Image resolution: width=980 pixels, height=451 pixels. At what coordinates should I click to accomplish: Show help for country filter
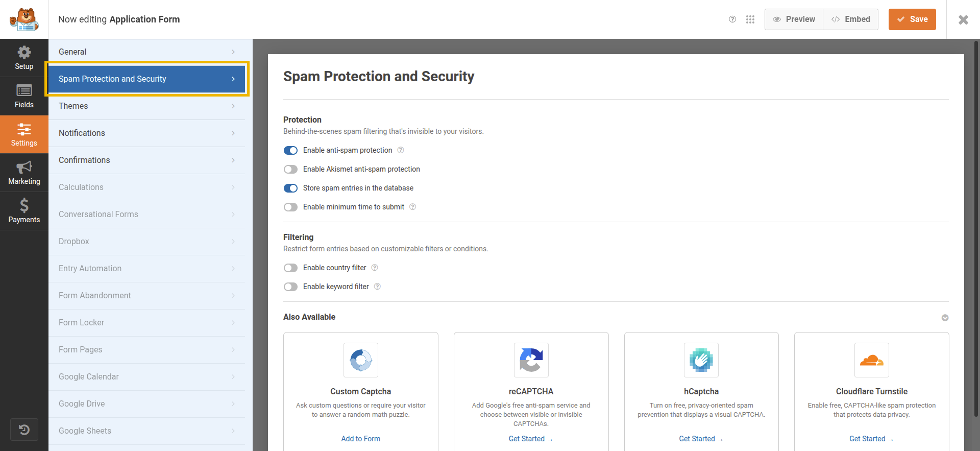tap(375, 268)
